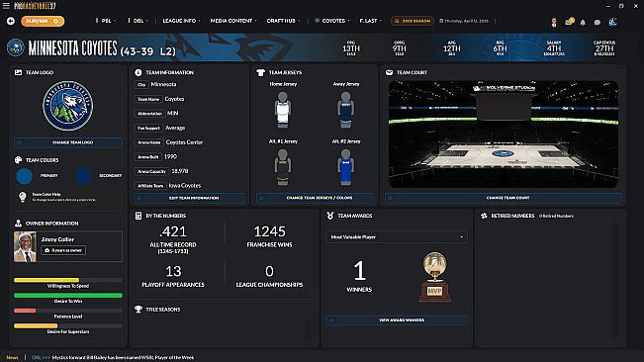Select the Away Jersey mannequin
The width and height of the screenshot is (644, 362).
pos(346,110)
